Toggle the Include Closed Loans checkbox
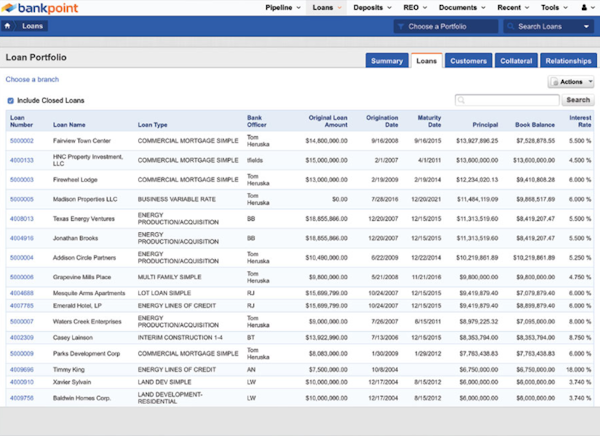600x436 pixels. (x=10, y=101)
